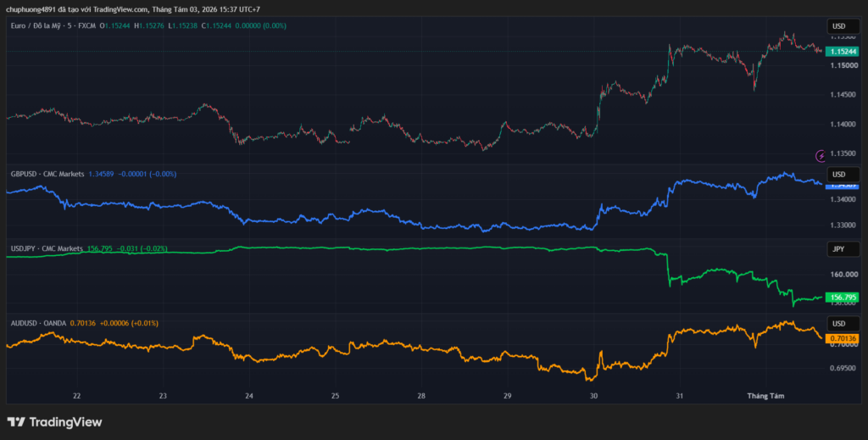The width and height of the screenshot is (868, 440).
Task: Click the date label 25 on time axis
Action: click(x=335, y=396)
